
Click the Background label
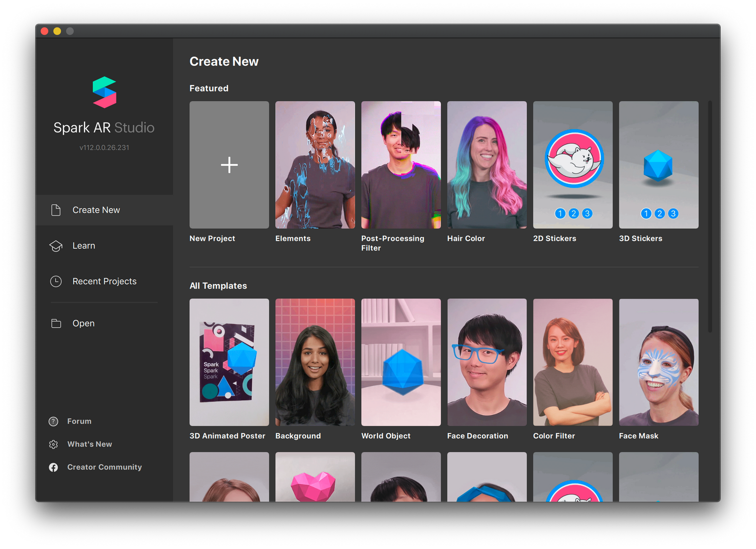pyautogui.click(x=298, y=436)
